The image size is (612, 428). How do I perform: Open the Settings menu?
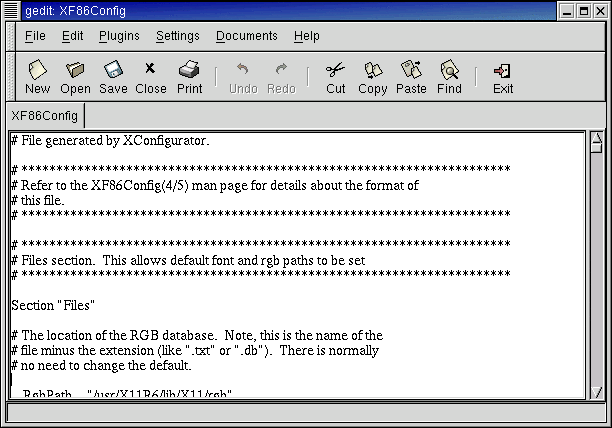pyautogui.click(x=178, y=36)
